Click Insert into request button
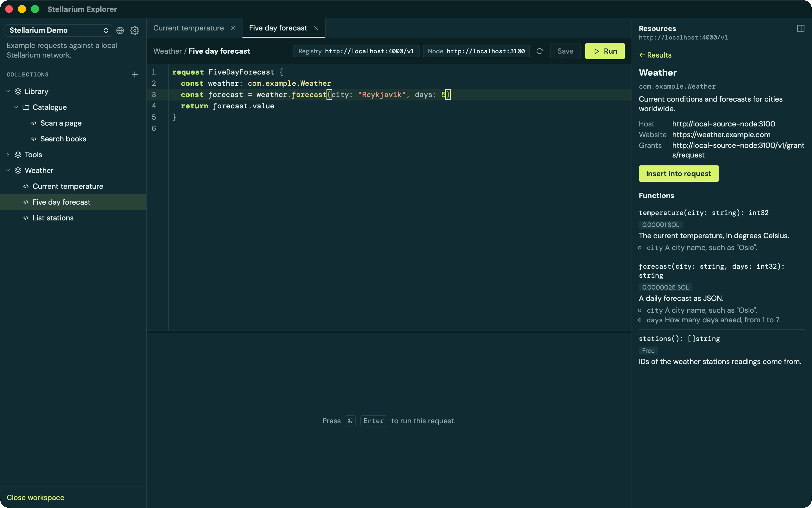This screenshot has width=812, height=508. (678, 173)
